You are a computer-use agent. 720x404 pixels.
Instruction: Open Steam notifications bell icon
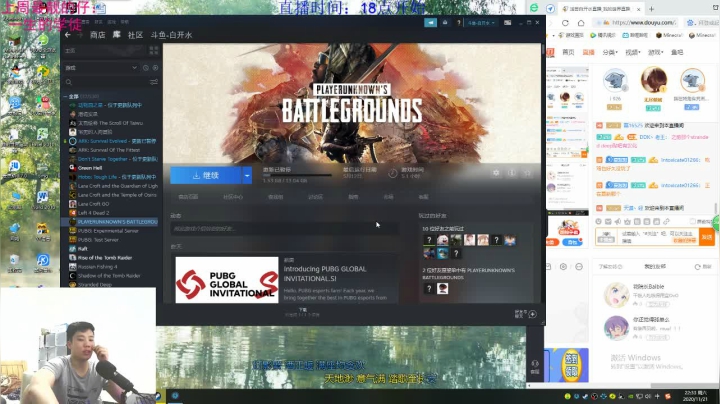tap(445, 22)
